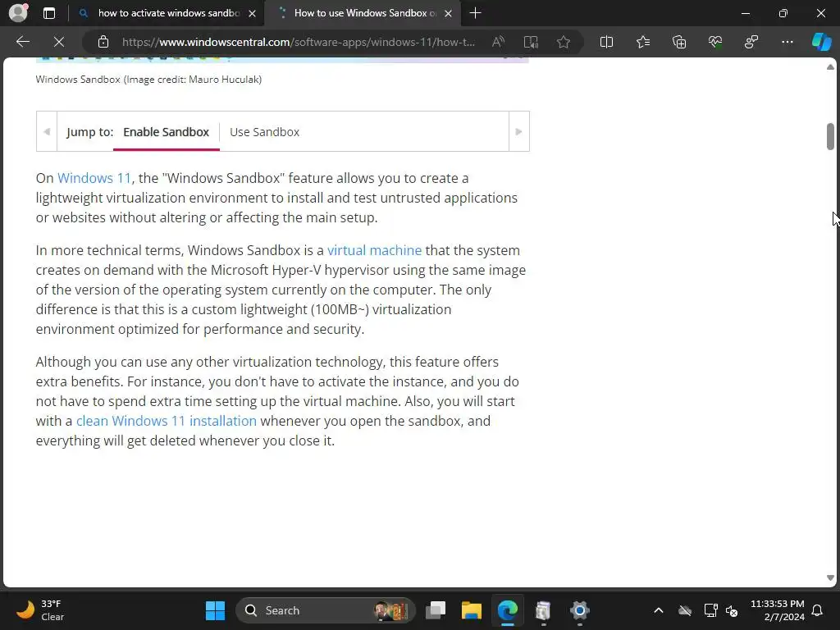Image resolution: width=840 pixels, height=630 pixels.
Task: Close the 'How to use Windows Sandbox' tab
Action: 449,13
